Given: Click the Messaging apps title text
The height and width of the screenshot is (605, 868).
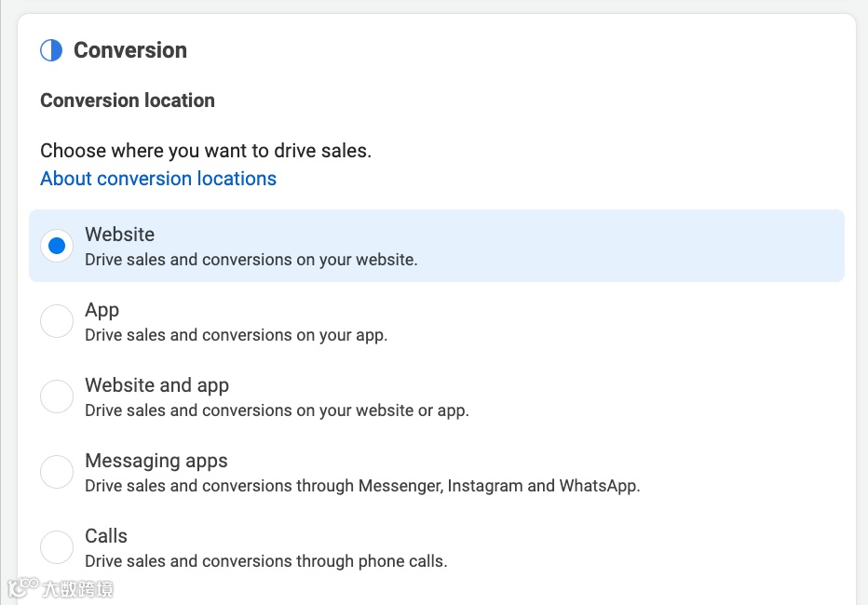Looking at the screenshot, I should click(156, 461).
